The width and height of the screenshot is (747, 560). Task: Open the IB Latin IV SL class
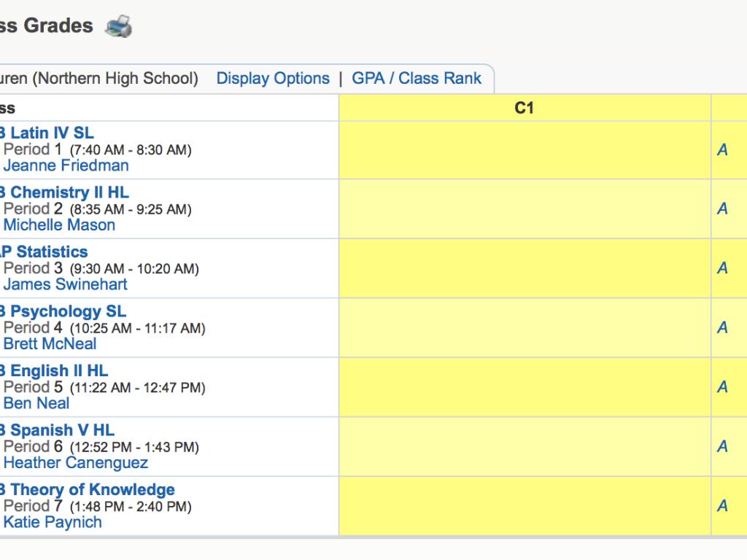(x=47, y=133)
